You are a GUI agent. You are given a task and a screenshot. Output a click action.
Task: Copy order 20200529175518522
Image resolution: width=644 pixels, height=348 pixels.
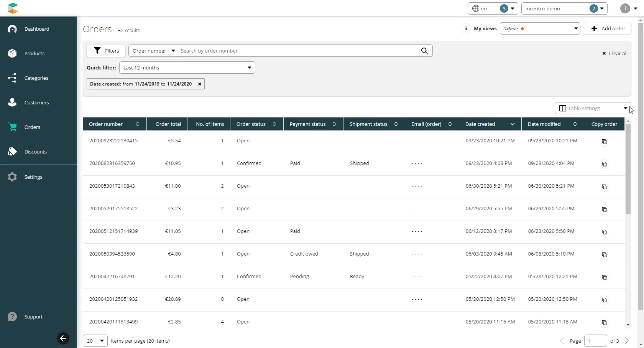pyautogui.click(x=604, y=209)
